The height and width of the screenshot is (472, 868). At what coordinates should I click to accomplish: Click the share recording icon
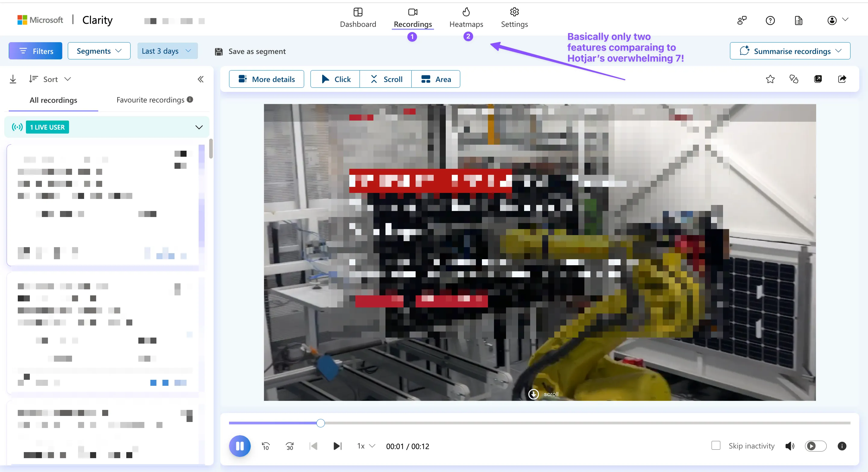point(842,79)
